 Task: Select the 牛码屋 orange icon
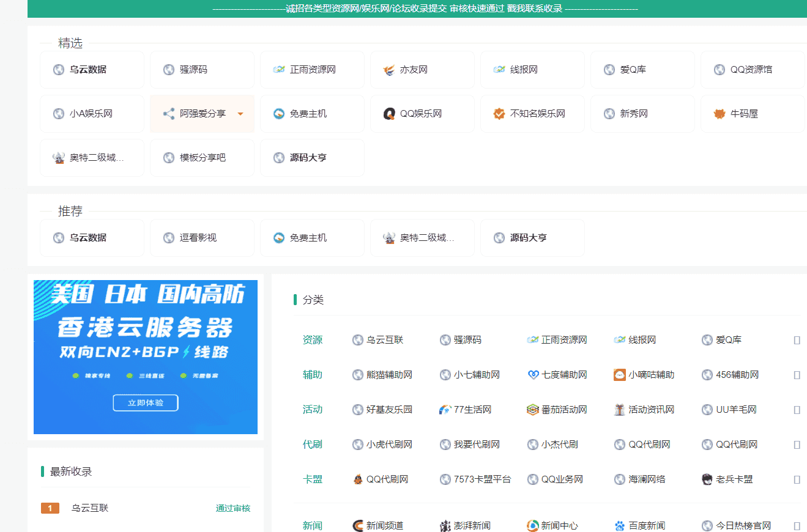click(x=720, y=114)
